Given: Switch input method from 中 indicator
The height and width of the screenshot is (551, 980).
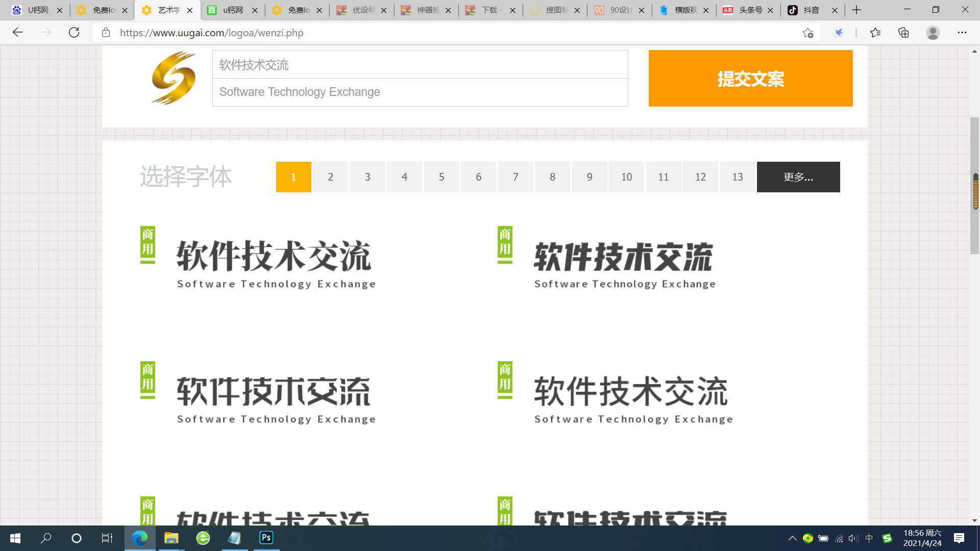Looking at the screenshot, I should click(869, 538).
